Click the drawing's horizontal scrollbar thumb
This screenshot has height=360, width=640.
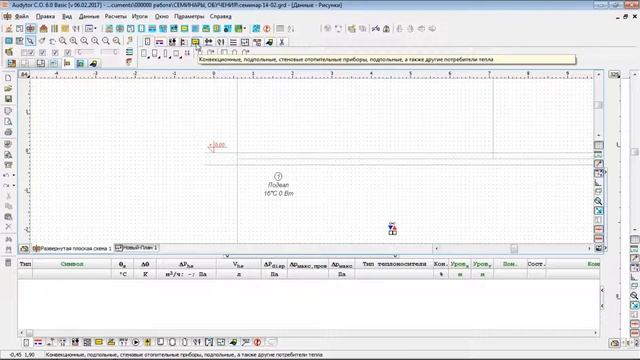(x=514, y=248)
